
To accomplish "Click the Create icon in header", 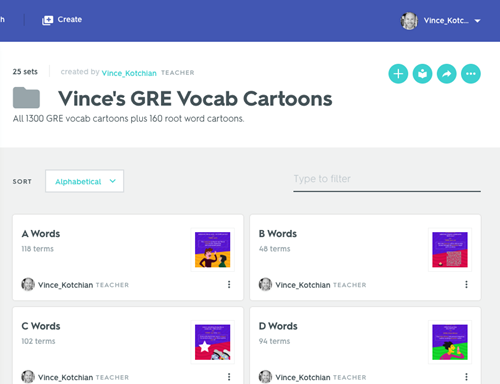I will 47,20.
